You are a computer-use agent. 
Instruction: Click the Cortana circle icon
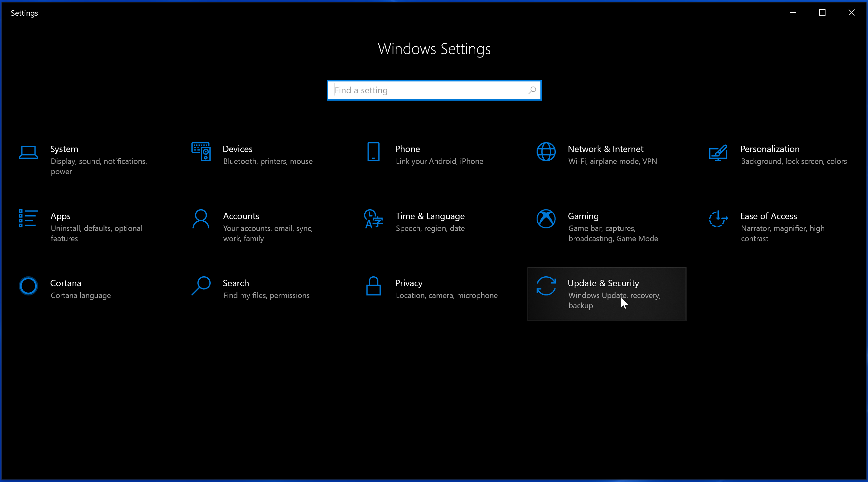(28, 286)
